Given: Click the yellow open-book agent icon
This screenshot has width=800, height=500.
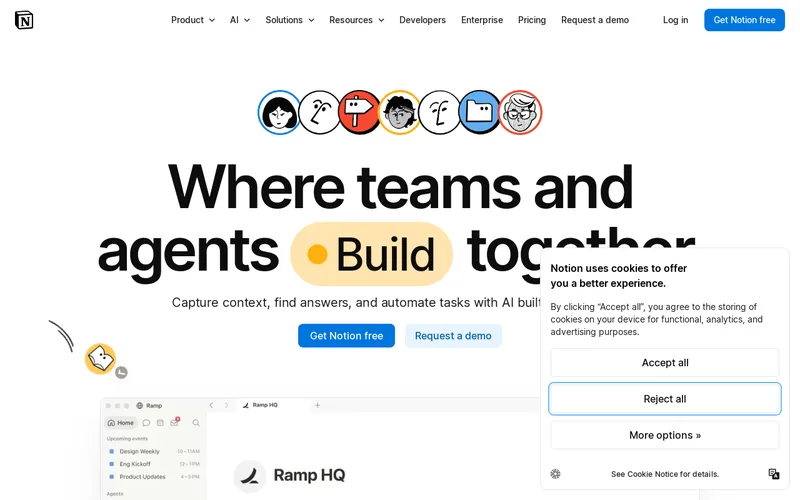Looking at the screenshot, I should point(101,359).
